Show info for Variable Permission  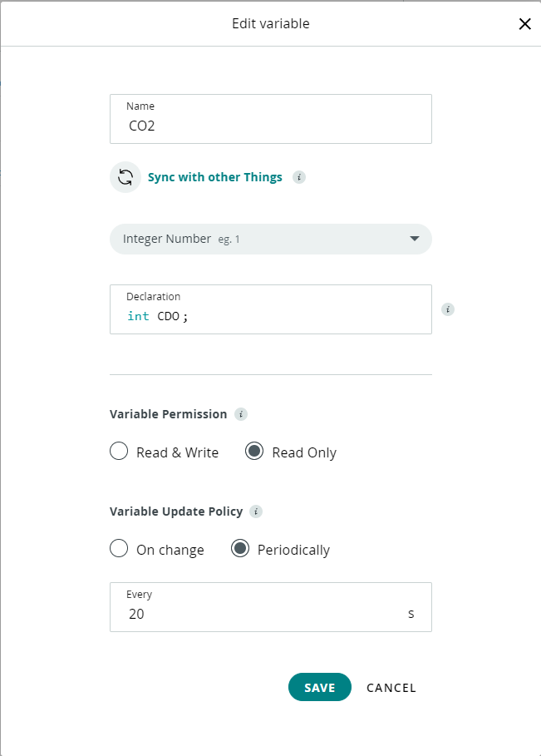tap(241, 413)
